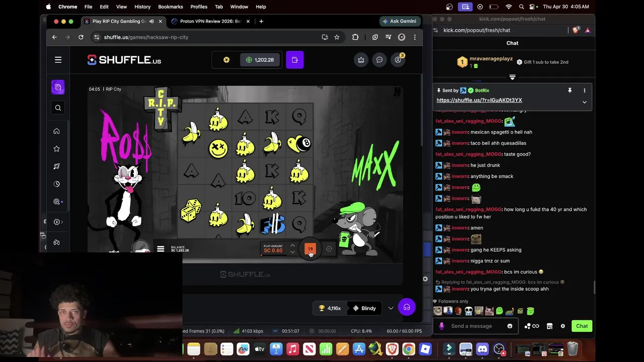
Task: Open the Apple menu
Action: tap(48, 7)
